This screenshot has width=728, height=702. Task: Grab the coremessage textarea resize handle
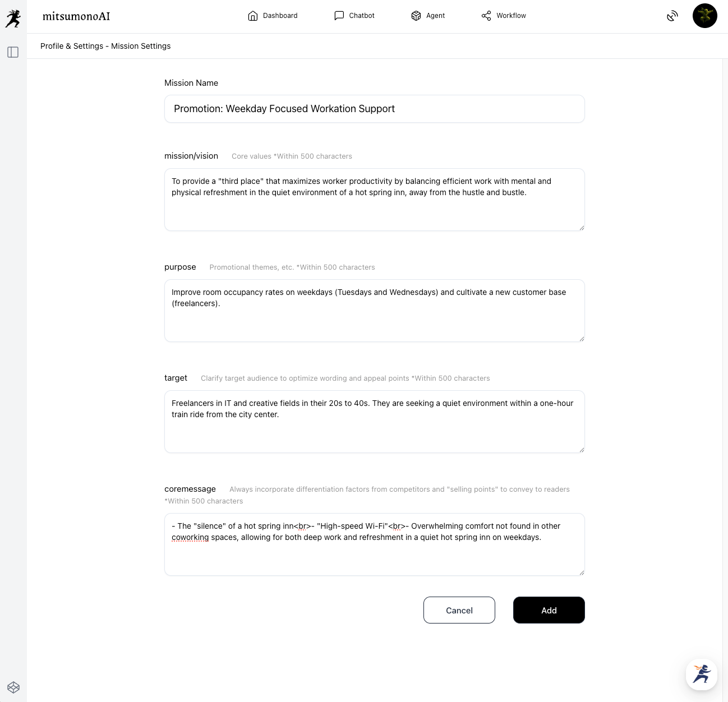[581, 572]
